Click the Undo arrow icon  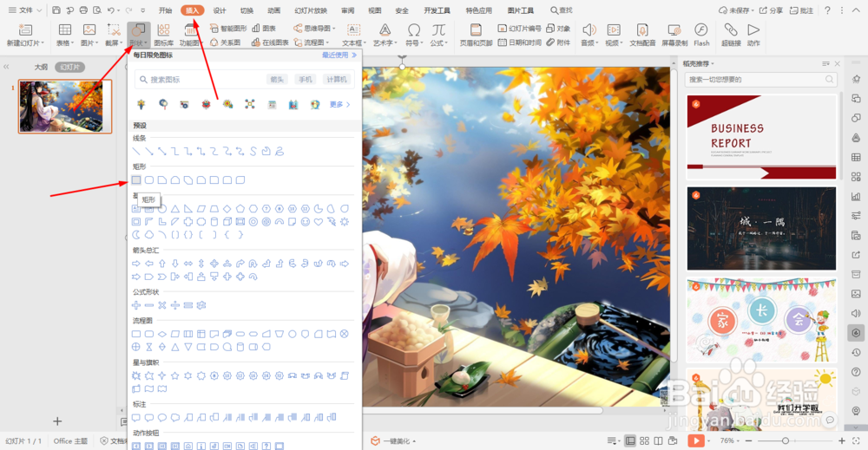click(x=111, y=10)
